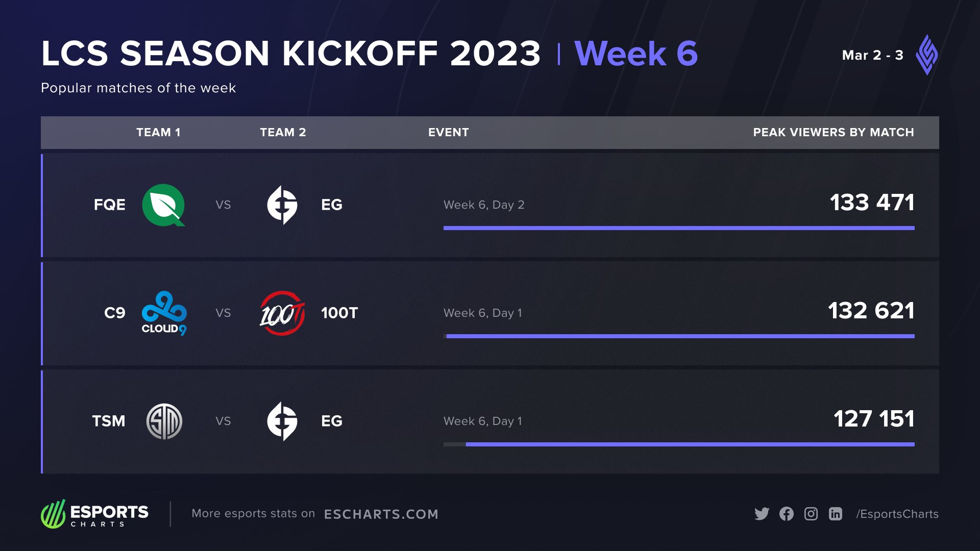Click the TSM circular logo
Image resolution: width=980 pixels, height=551 pixels.
tap(164, 421)
